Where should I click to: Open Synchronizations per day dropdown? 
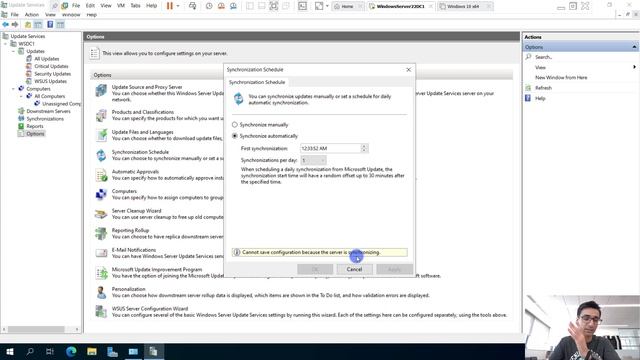(x=313, y=160)
